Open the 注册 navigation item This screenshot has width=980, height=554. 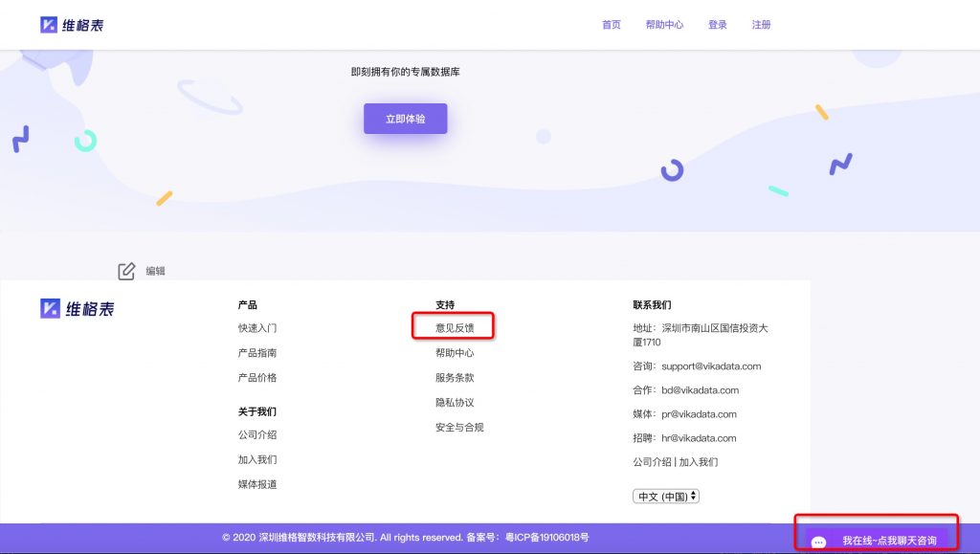click(761, 25)
